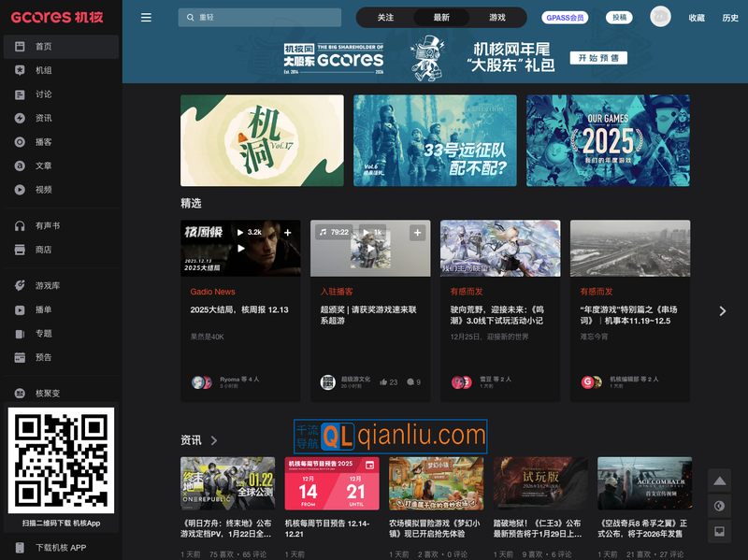Expand the 资讯 section via its chevron

point(214,440)
